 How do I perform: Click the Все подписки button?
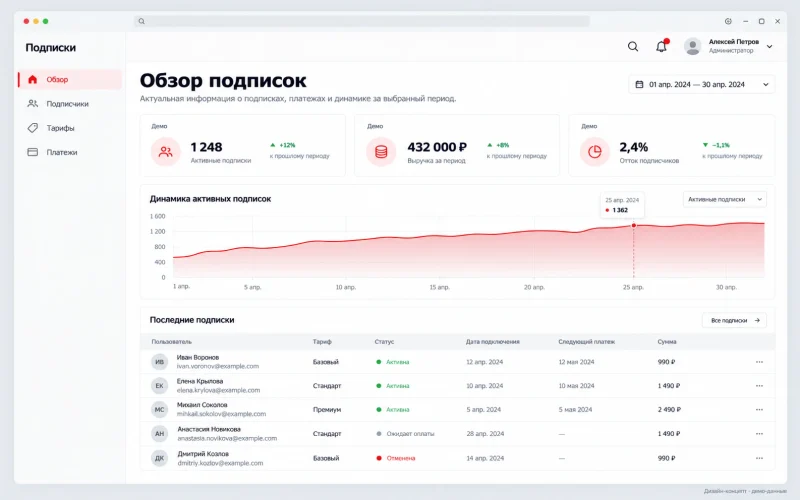click(x=734, y=320)
